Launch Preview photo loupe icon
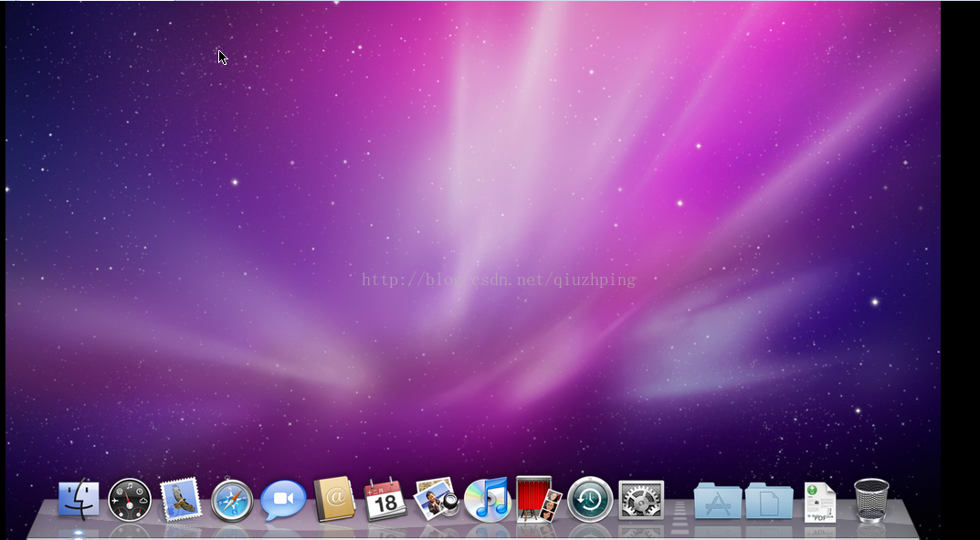The image size is (980, 540). pos(437,500)
